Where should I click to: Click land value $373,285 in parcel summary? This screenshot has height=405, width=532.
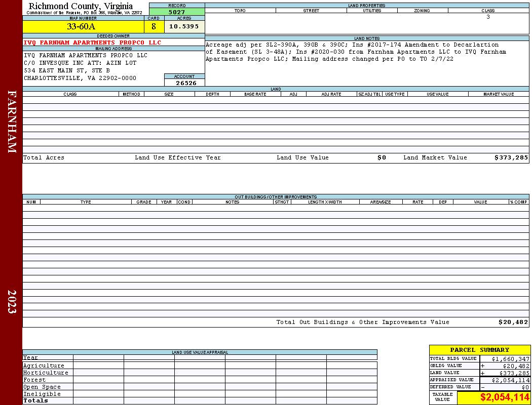(514, 373)
